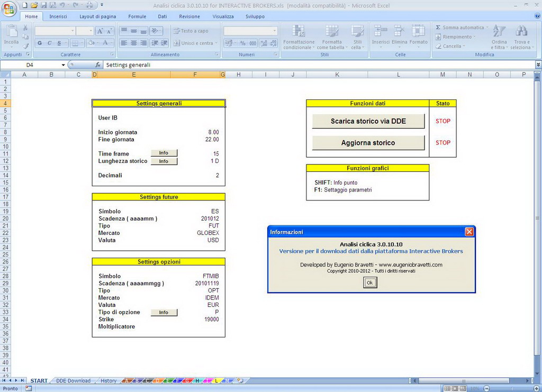Click Info button next to Time frame
This screenshot has height=392, width=542.
click(x=164, y=153)
